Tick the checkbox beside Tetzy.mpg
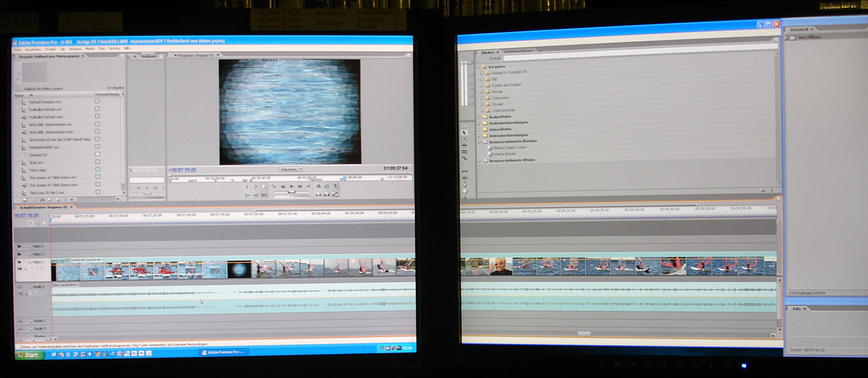The width and height of the screenshot is (868, 378). [97, 169]
